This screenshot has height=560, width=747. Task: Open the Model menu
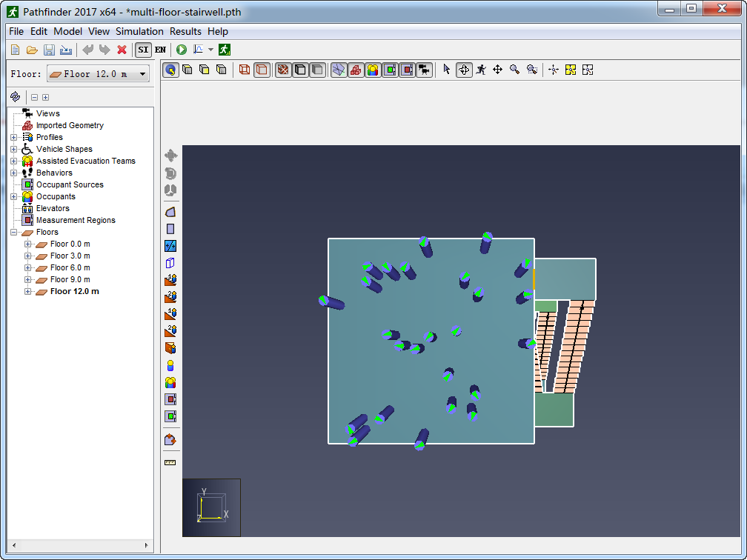[x=67, y=31]
